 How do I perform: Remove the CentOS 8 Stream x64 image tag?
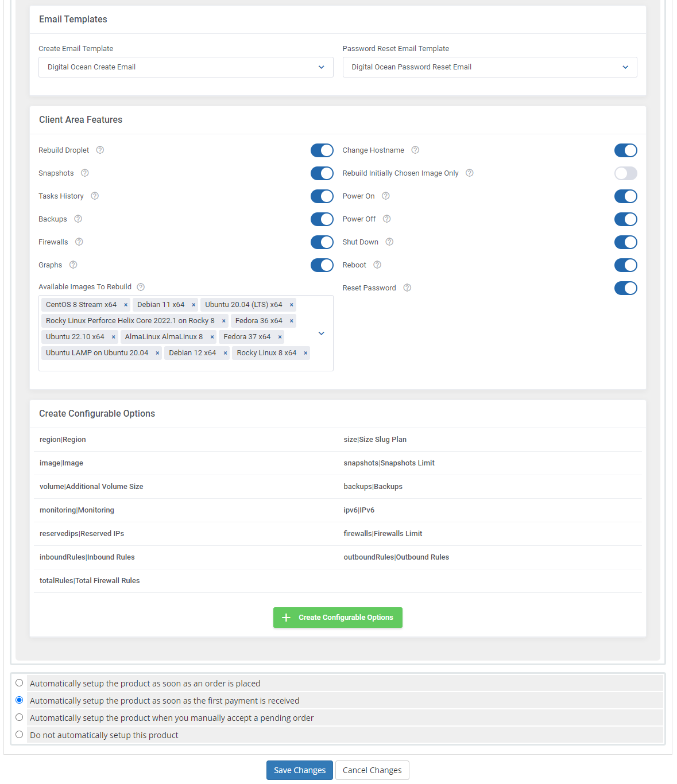tap(126, 304)
